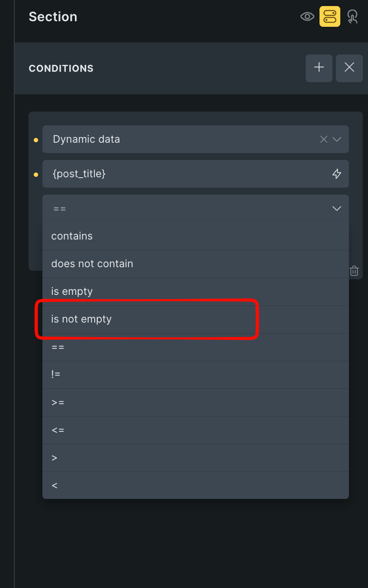The image size is (368, 588).
Task: Open the interactions pointer icon
Action: pyautogui.click(x=352, y=17)
